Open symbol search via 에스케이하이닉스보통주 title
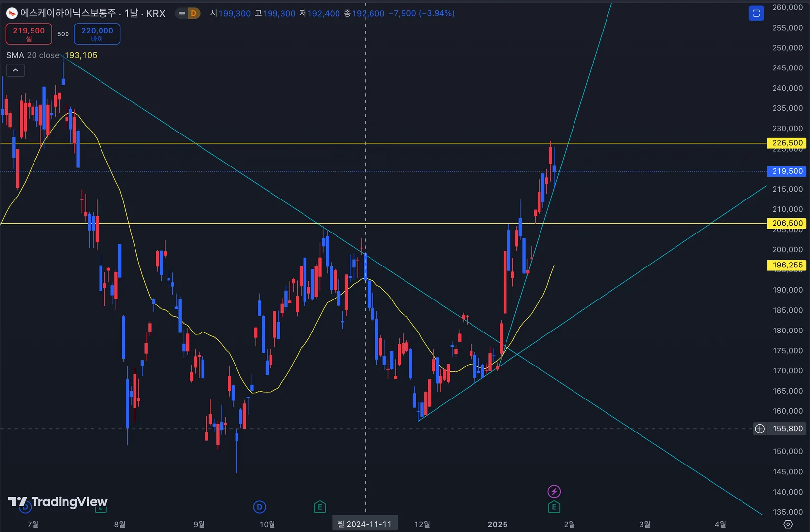This screenshot has width=810, height=532. (x=68, y=13)
